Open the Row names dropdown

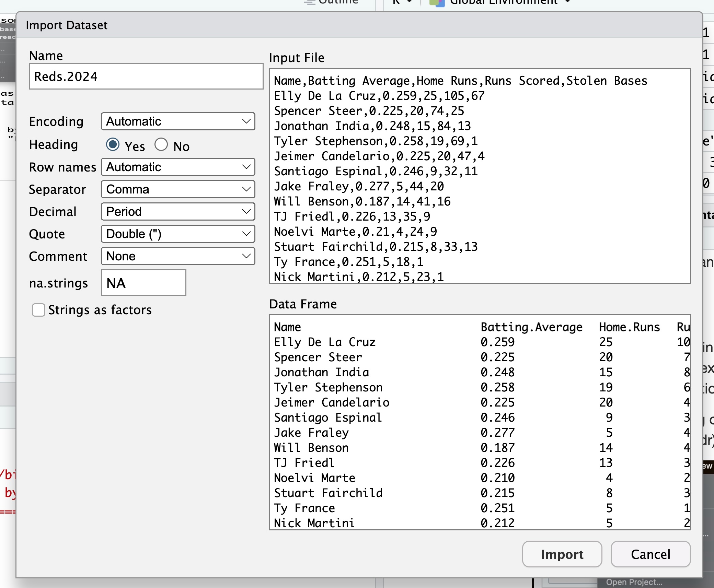coord(178,167)
